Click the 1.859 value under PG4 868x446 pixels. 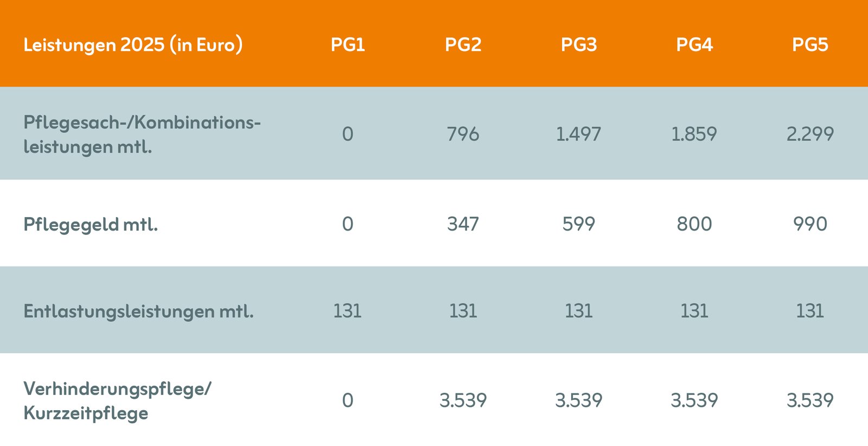click(694, 134)
